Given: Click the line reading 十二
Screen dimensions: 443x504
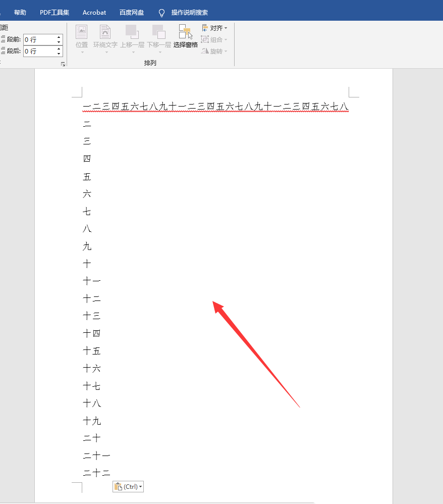Looking at the screenshot, I should tap(92, 298).
